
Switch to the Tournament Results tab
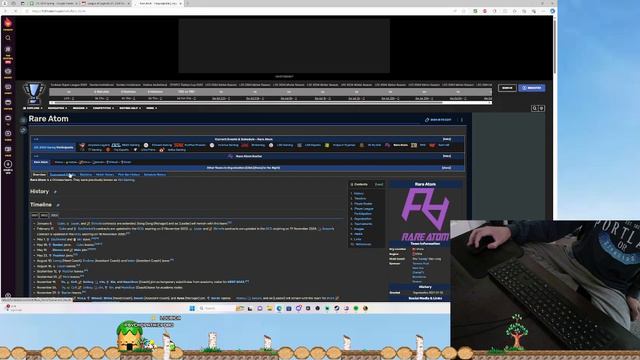coord(62,175)
